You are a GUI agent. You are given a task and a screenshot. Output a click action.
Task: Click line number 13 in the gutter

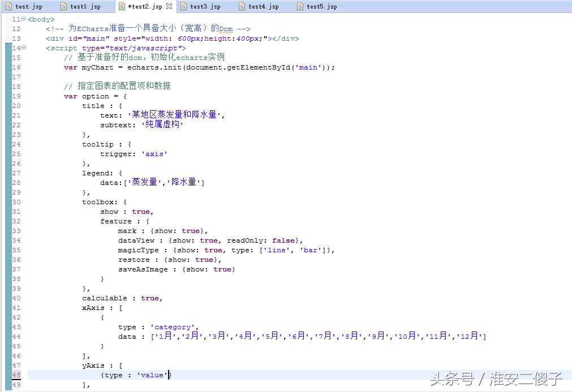click(x=16, y=38)
